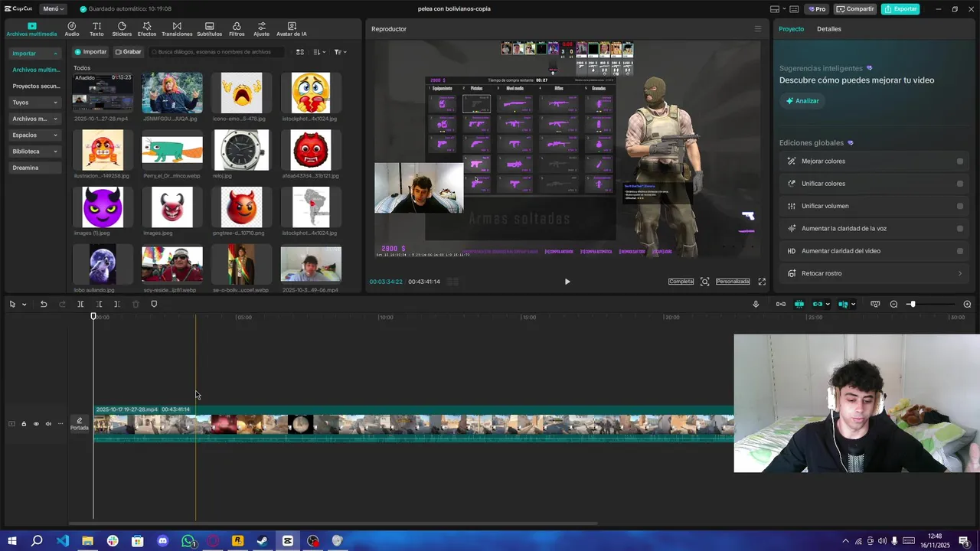The image size is (980, 551).
Task: Open the Transiciones tab
Action: (177, 29)
